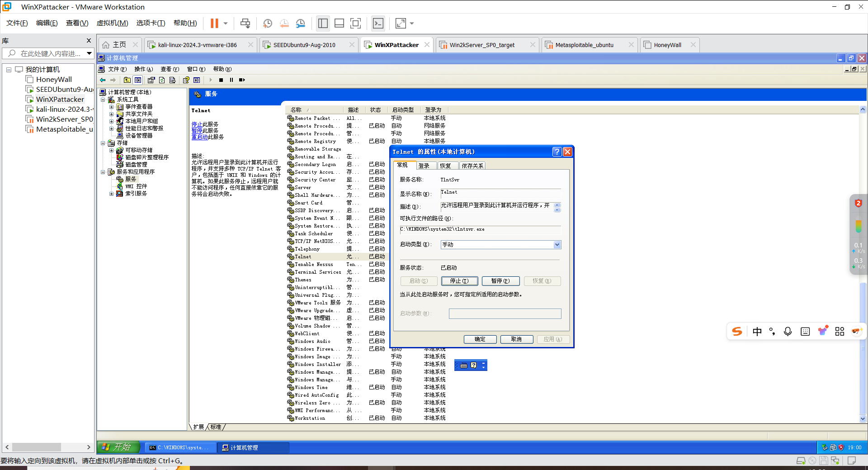The image size is (868, 470).
Task: Pause service using toolbar pause icon
Action: (x=231, y=80)
